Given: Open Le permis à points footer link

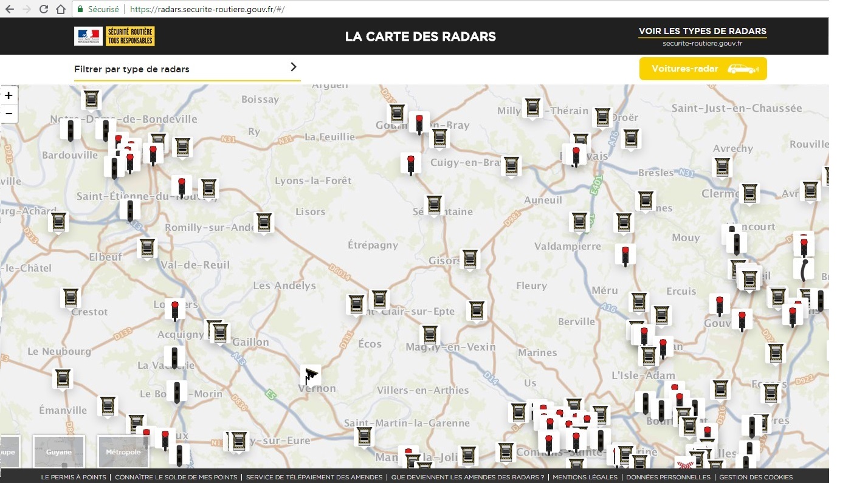Looking at the screenshot, I should (74, 478).
